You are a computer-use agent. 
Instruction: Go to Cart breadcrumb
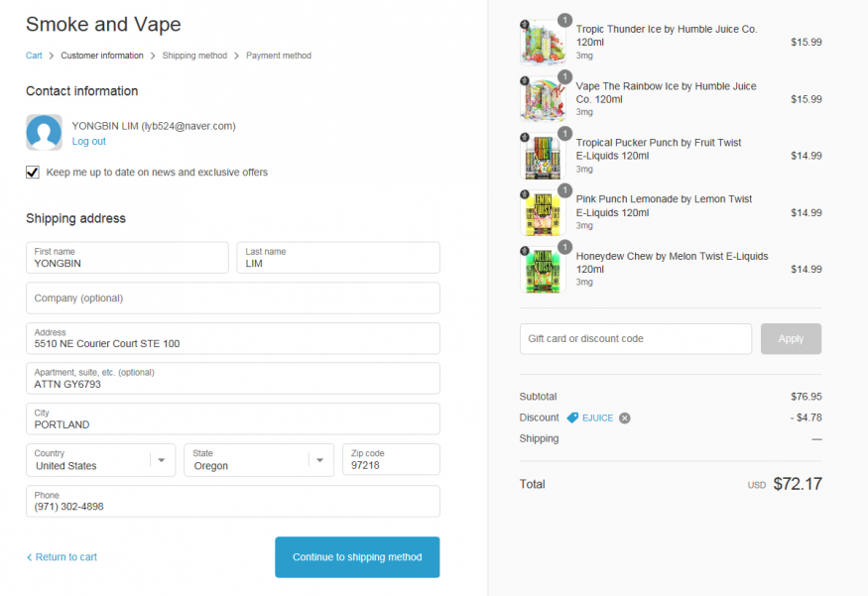point(34,56)
